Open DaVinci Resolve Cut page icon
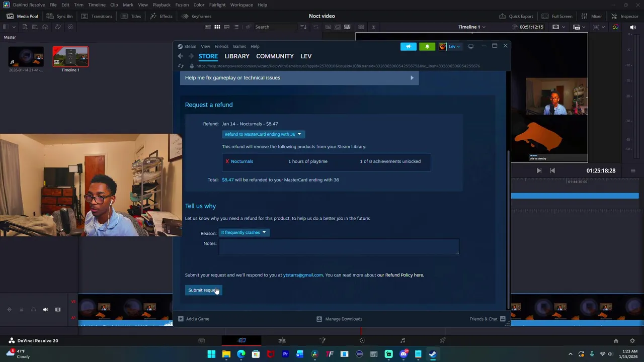Viewport: 644px width, 362px height. point(242,340)
